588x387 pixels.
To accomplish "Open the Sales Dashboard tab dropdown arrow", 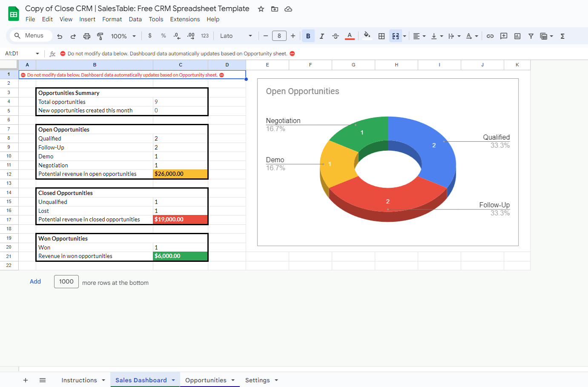I will point(173,380).
